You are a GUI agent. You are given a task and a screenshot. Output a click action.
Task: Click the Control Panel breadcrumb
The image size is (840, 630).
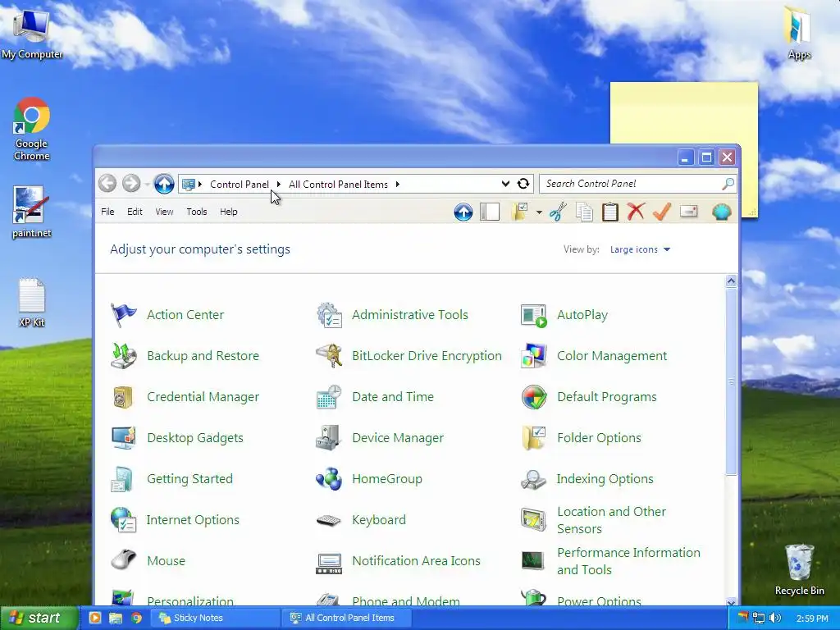point(239,185)
